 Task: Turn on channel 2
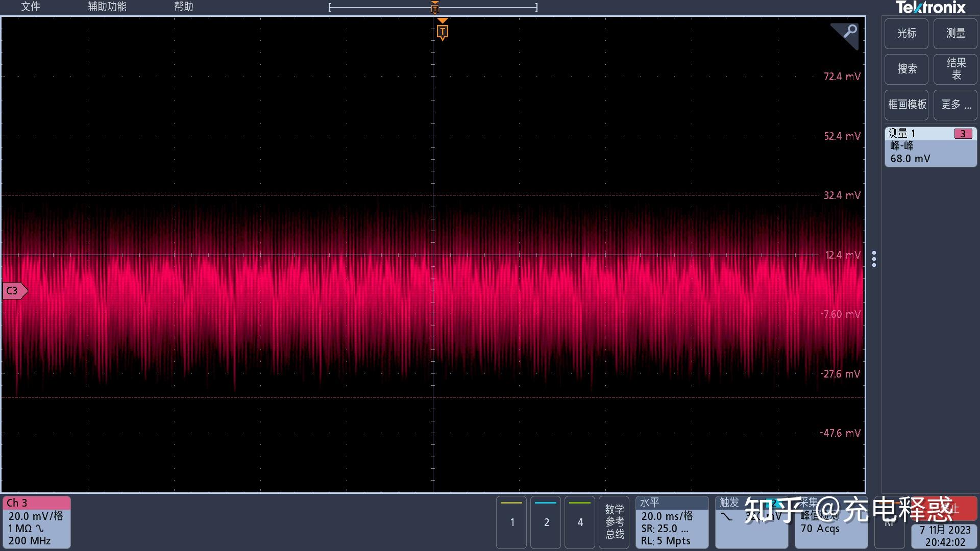pyautogui.click(x=546, y=522)
